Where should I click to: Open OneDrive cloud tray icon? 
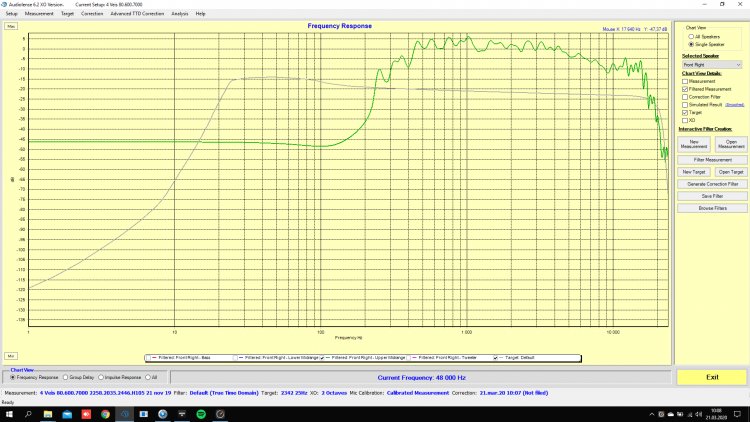point(670,414)
